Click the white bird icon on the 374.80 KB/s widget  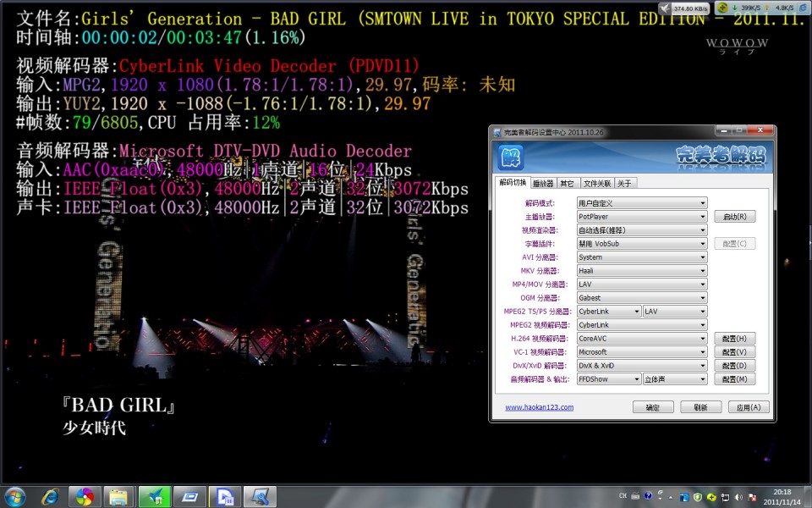pos(666,8)
